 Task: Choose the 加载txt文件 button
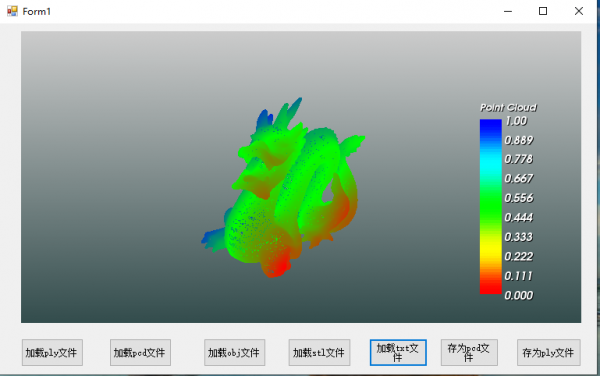398,352
